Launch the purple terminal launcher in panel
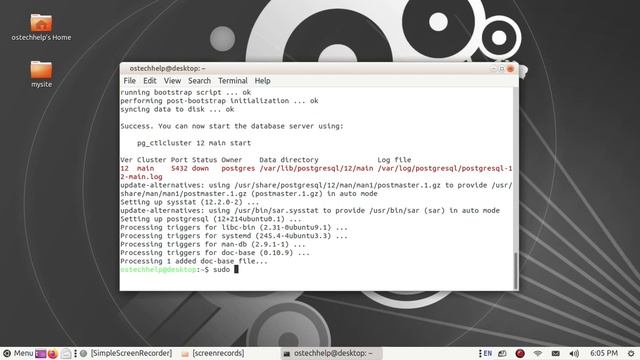 pyautogui.click(x=40, y=353)
